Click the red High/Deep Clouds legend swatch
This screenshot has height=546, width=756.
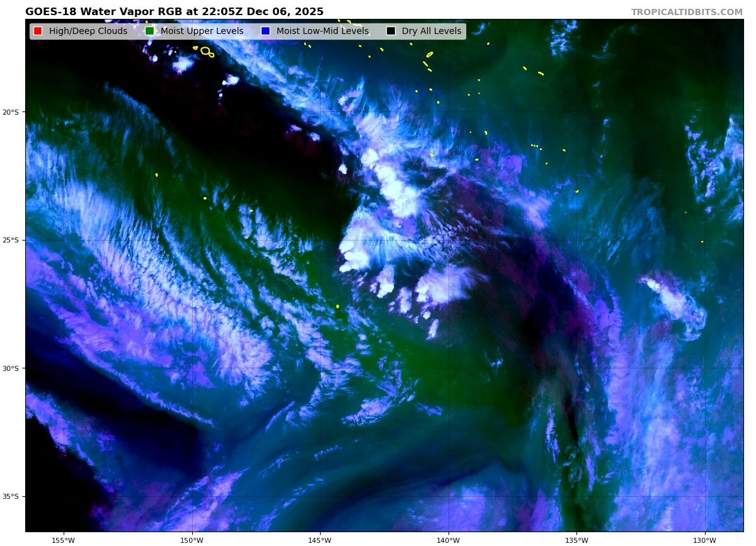pos(38,31)
